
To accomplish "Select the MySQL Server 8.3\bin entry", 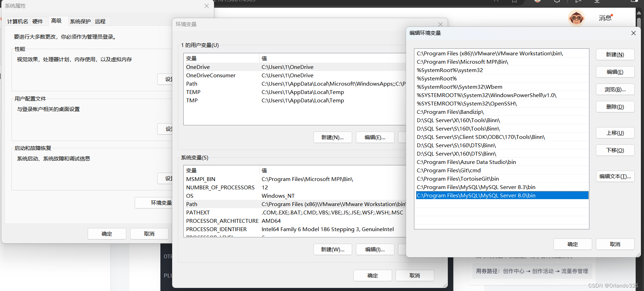I will pyautogui.click(x=502, y=187).
